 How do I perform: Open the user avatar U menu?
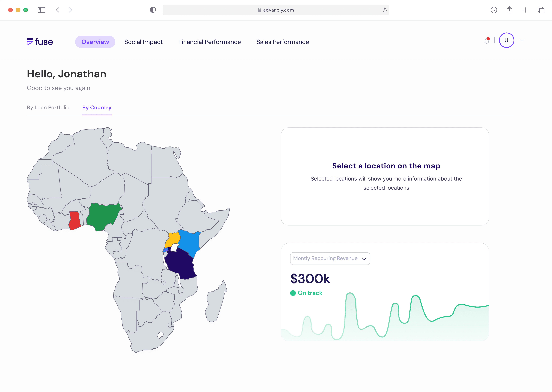506,40
